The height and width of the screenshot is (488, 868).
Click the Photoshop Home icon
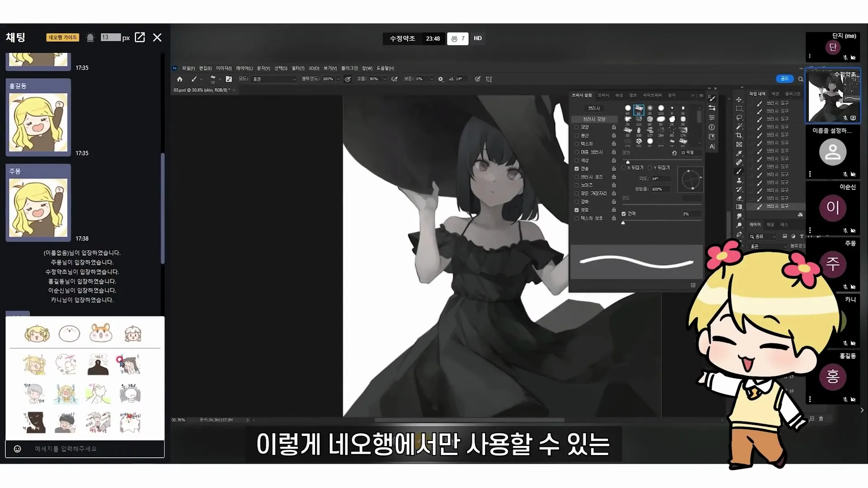click(x=179, y=79)
